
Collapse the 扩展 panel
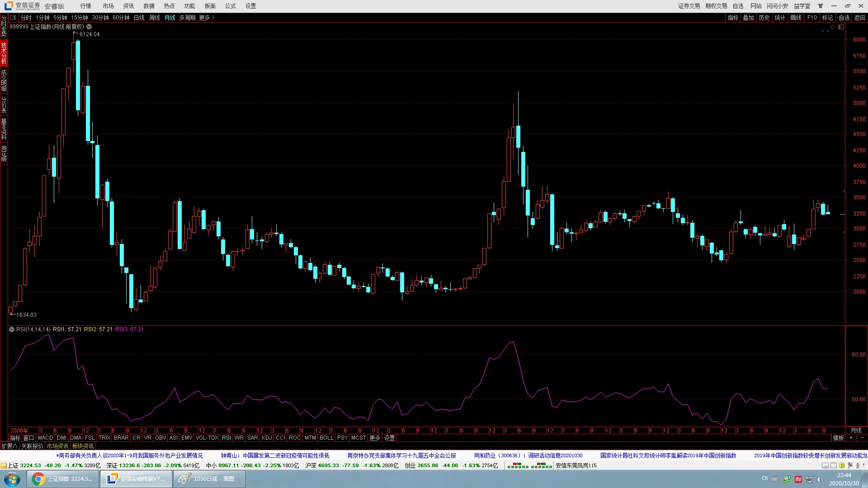tap(9, 446)
